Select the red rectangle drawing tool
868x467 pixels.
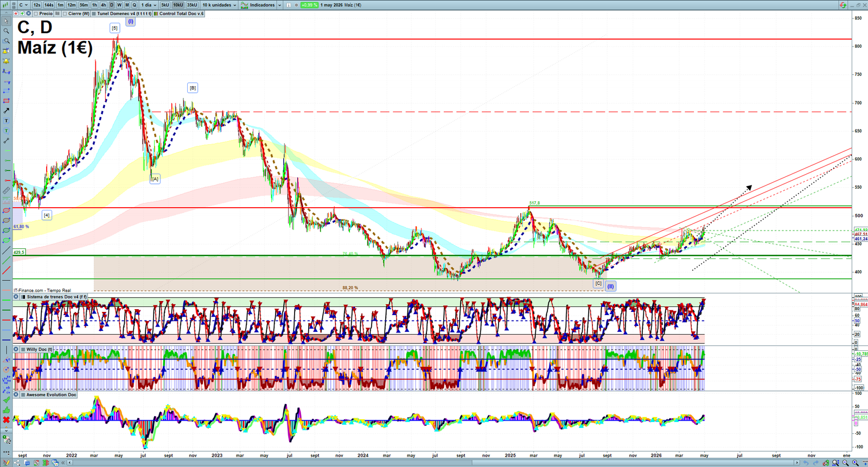tap(6, 101)
